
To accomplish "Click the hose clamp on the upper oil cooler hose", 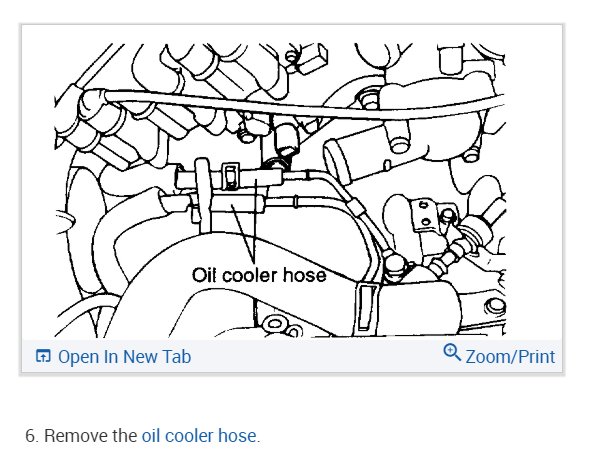I will click(x=230, y=176).
